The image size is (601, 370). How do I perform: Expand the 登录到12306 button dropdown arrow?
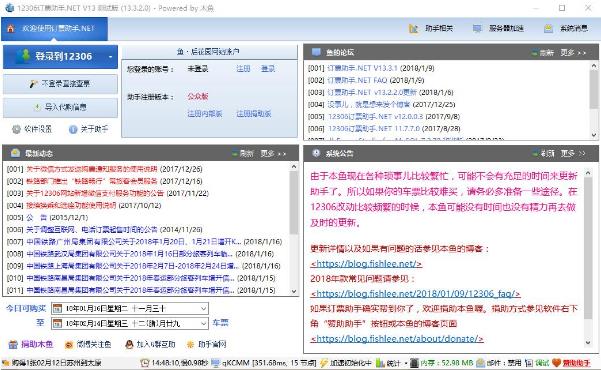pyautogui.click(x=110, y=57)
